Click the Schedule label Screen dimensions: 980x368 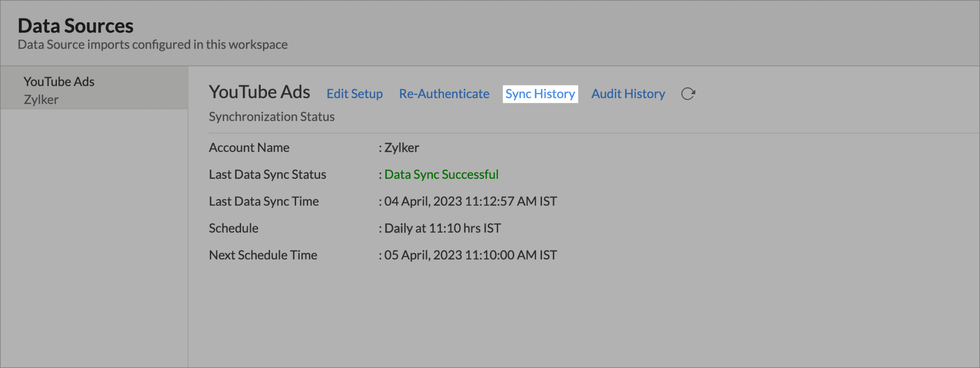click(233, 228)
